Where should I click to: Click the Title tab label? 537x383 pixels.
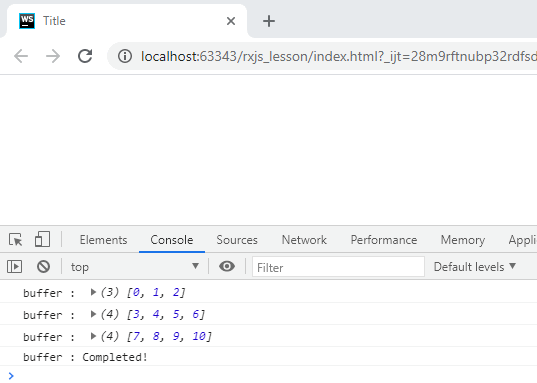pyautogui.click(x=54, y=21)
